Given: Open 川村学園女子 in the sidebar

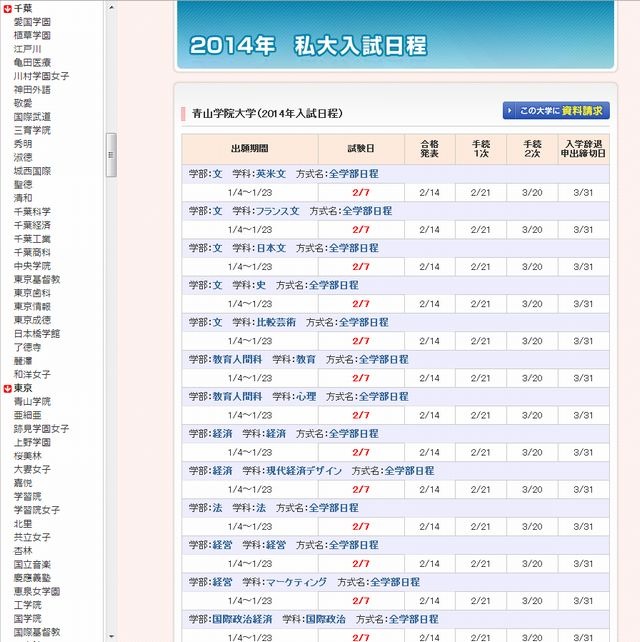Looking at the screenshot, I should point(41,76).
